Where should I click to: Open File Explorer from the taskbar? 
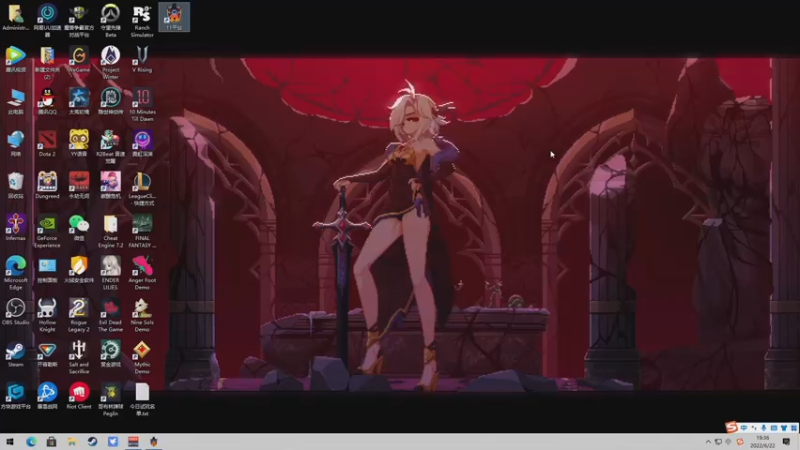72,442
